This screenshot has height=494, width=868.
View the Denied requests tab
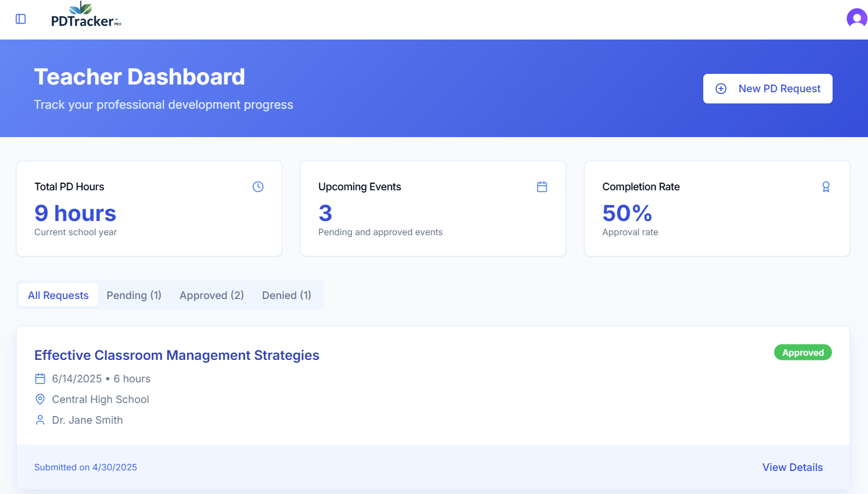(x=286, y=295)
